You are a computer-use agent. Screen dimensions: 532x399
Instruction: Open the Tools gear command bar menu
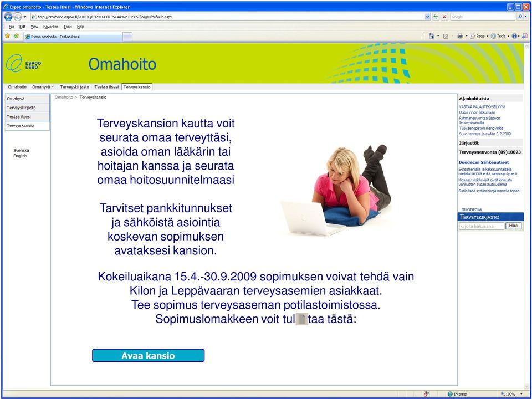(499, 36)
